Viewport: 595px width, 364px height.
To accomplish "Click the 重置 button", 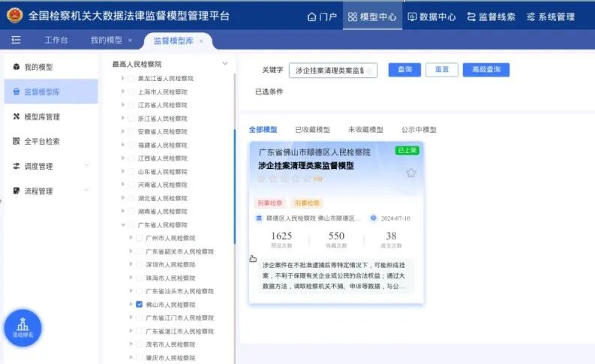I will tap(442, 70).
